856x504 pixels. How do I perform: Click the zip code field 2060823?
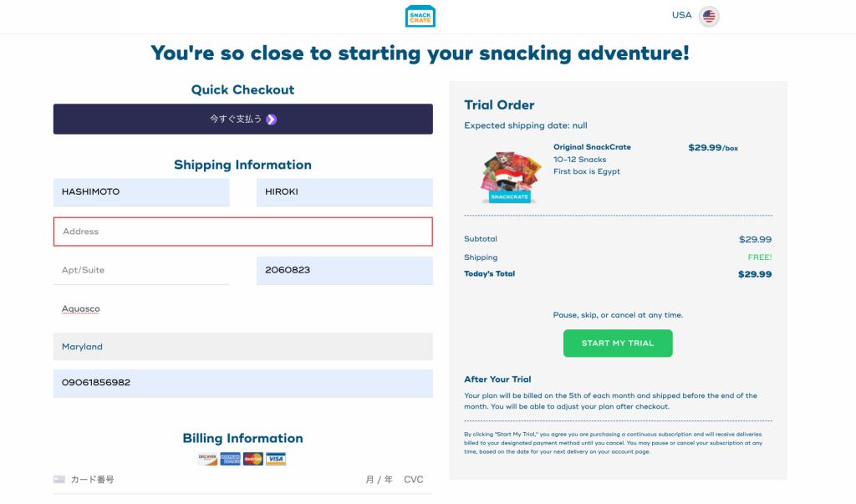point(344,270)
